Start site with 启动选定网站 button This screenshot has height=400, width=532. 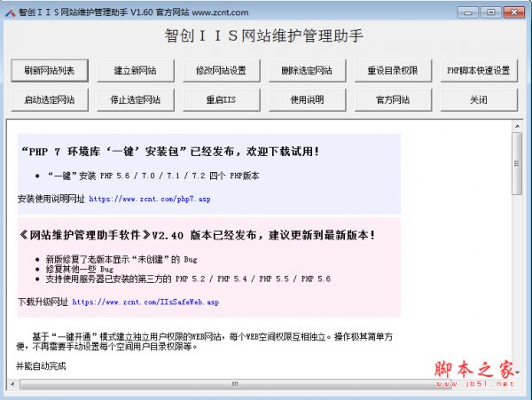coord(50,99)
